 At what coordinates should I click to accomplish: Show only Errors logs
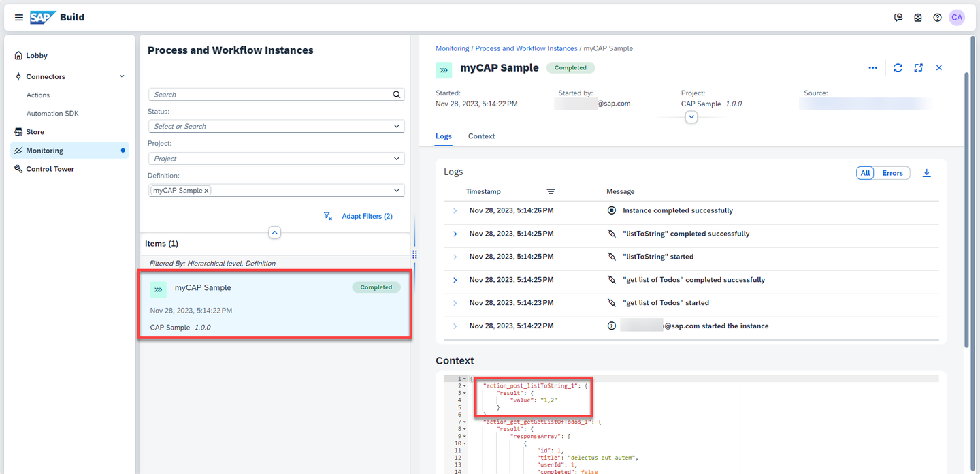pos(892,173)
